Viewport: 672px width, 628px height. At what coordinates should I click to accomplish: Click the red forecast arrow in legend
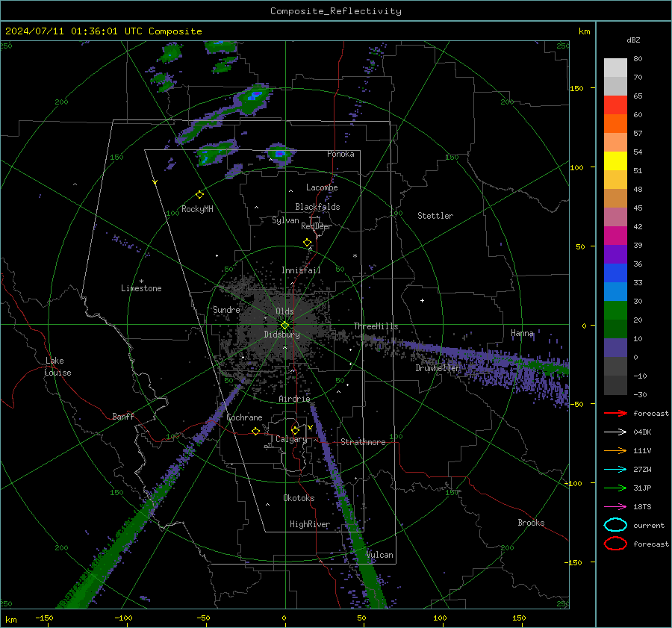click(x=615, y=413)
